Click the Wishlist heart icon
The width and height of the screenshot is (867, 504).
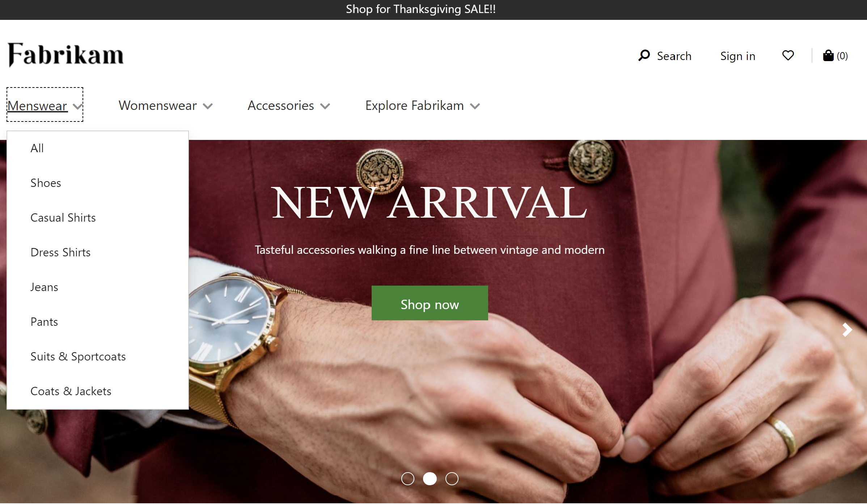[x=788, y=55]
